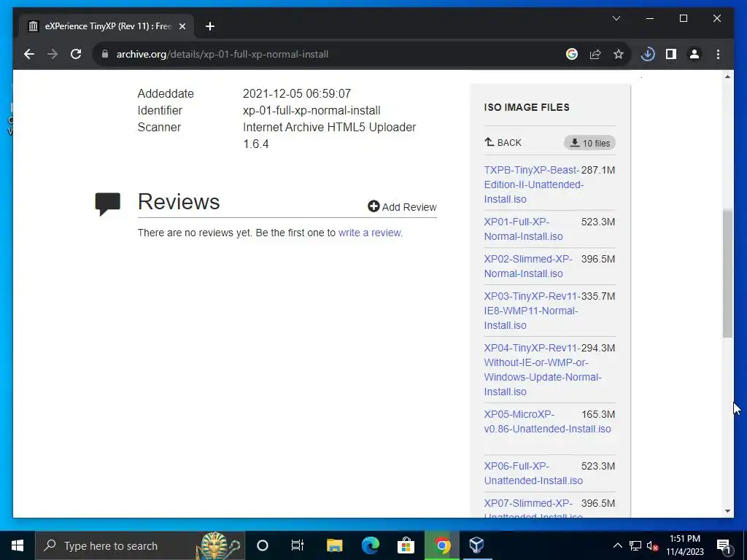The image size is (747, 560).
Task: Download XP01-Full-XP-Normal-Install.iso
Action: pos(523,229)
